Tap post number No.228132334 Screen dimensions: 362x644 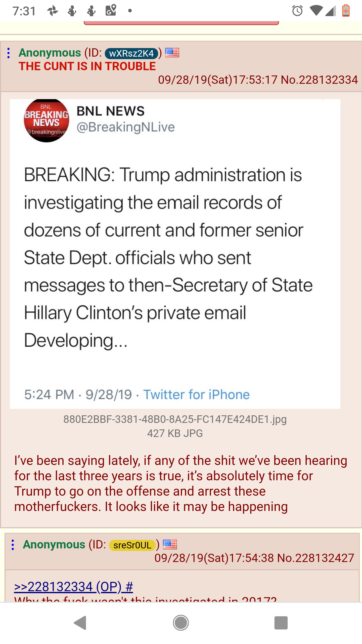319,80
